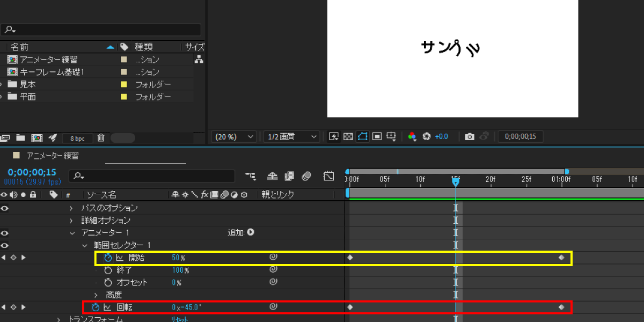644x322 pixels.
Task: Take a snapshot with the camera icon
Action: (x=470, y=136)
